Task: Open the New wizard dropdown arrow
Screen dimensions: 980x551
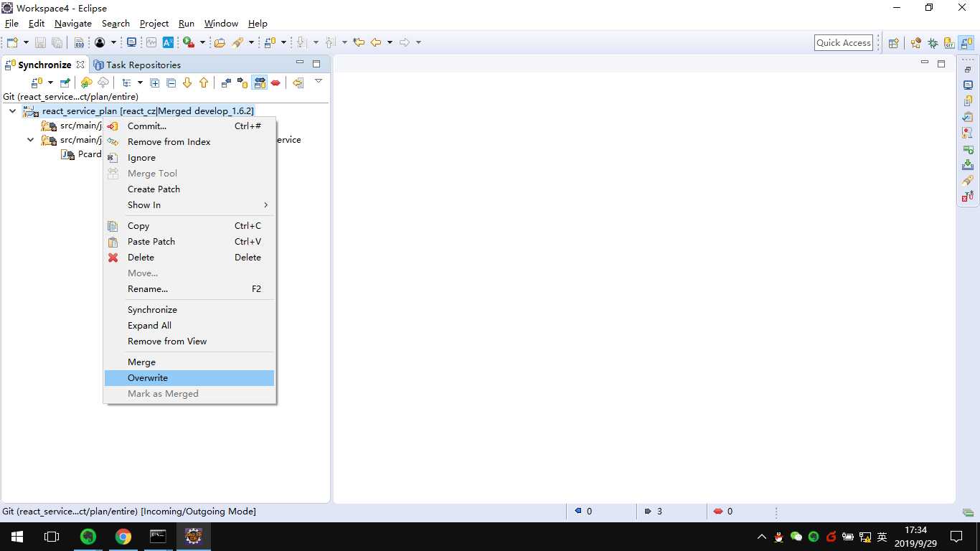Action: point(26,42)
